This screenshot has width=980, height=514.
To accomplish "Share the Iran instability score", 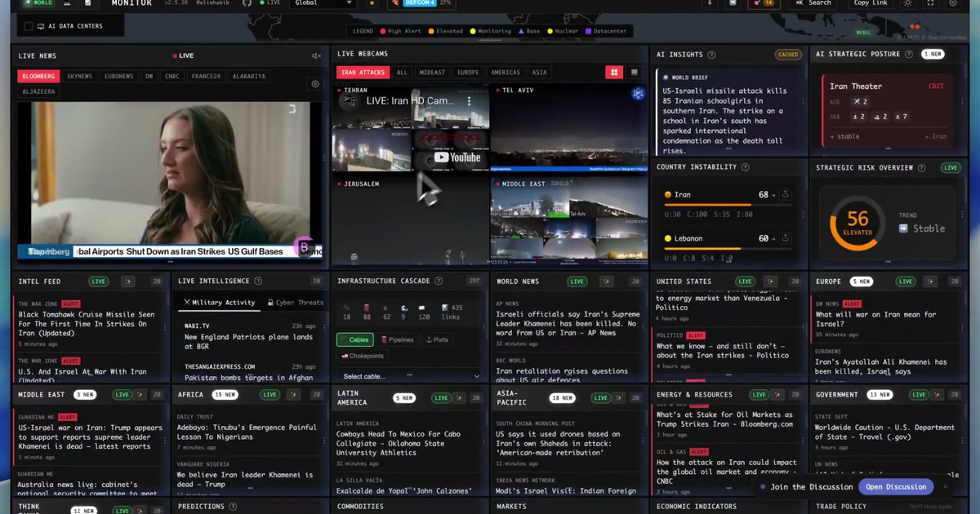I will click(x=785, y=195).
